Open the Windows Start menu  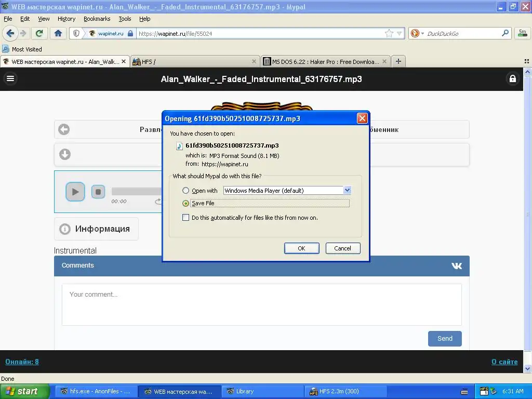click(x=24, y=391)
